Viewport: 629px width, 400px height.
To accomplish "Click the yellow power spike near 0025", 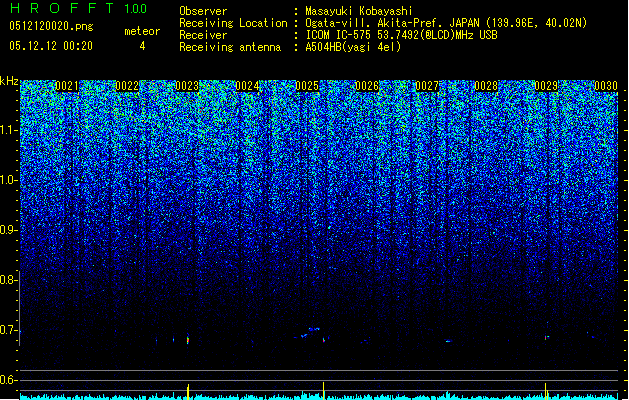I will coord(323,391).
